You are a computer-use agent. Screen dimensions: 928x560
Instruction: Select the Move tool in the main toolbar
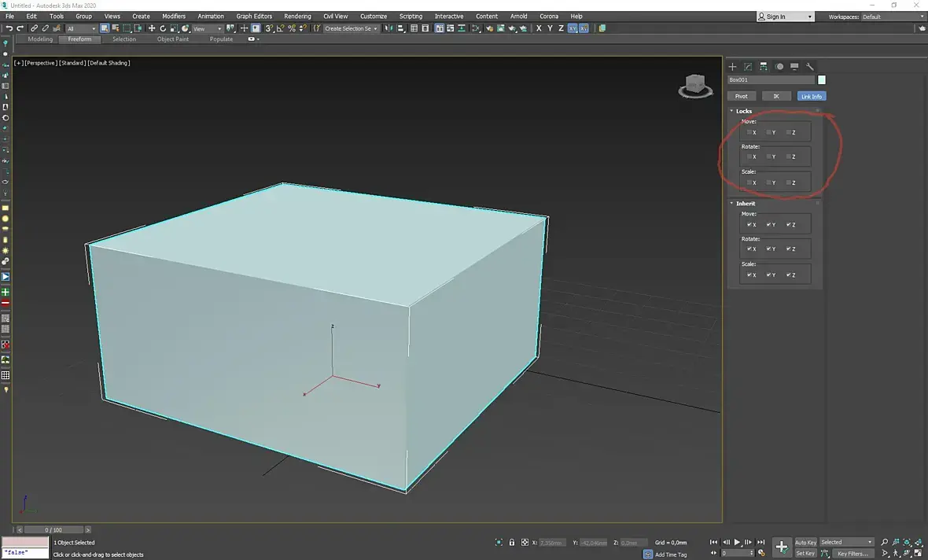(x=152, y=28)
